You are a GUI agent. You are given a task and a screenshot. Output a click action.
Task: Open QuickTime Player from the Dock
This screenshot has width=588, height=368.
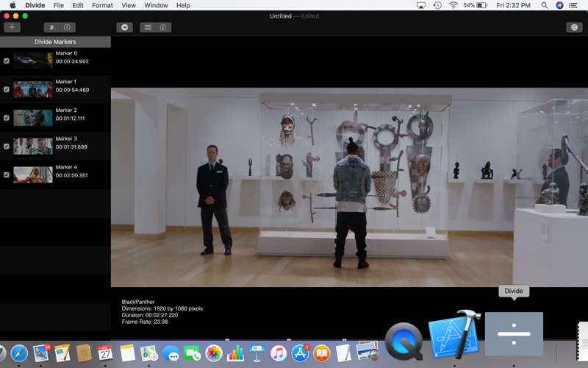[404, 342]
